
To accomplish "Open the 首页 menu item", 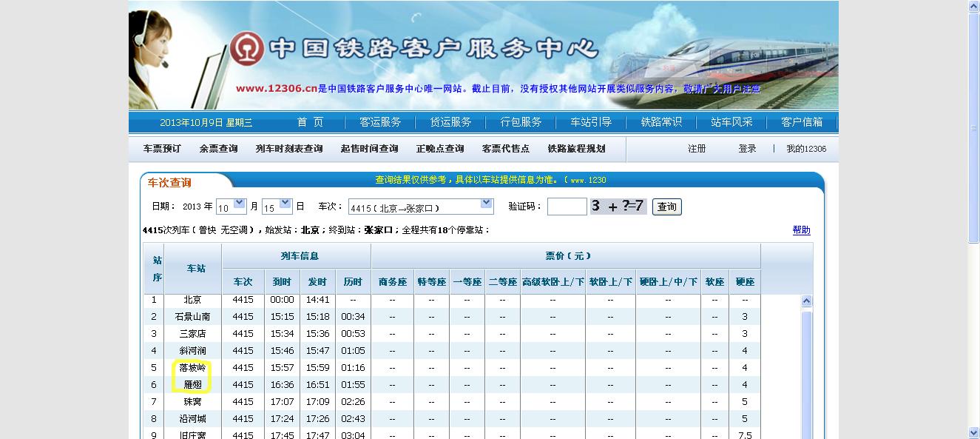I will pos(310,122).
